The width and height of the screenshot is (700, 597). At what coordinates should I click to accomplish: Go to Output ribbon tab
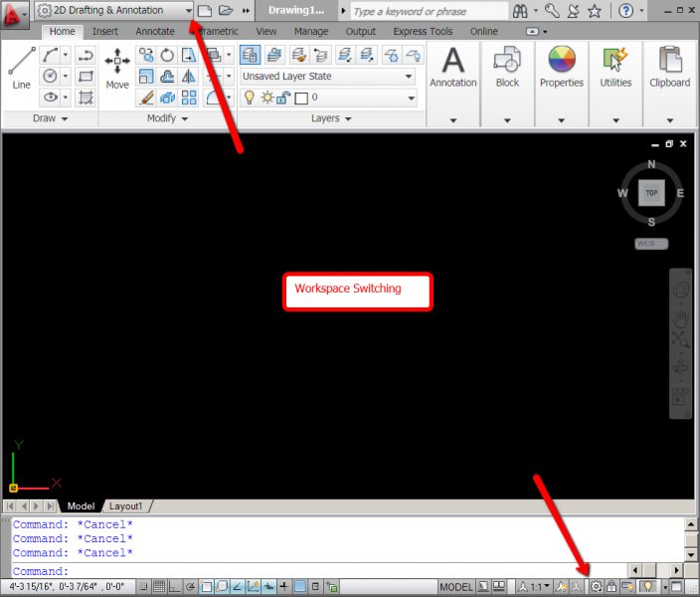361,31
